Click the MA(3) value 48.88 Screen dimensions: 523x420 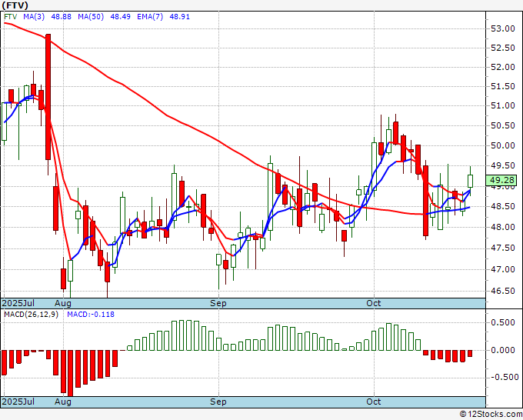61,16
